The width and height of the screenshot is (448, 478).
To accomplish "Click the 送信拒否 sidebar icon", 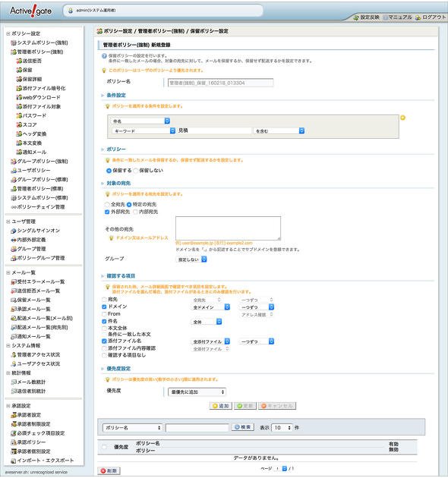I will coord(19,61).
